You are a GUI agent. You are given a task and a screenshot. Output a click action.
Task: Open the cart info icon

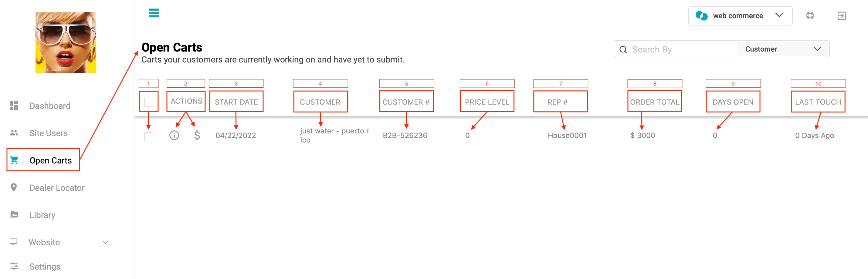[174, 135]
